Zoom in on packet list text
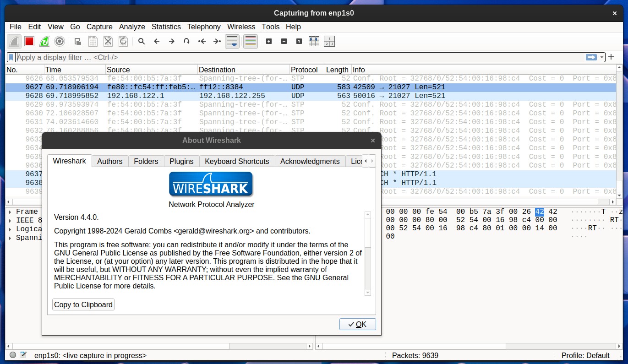 click(x=269, y=41)
